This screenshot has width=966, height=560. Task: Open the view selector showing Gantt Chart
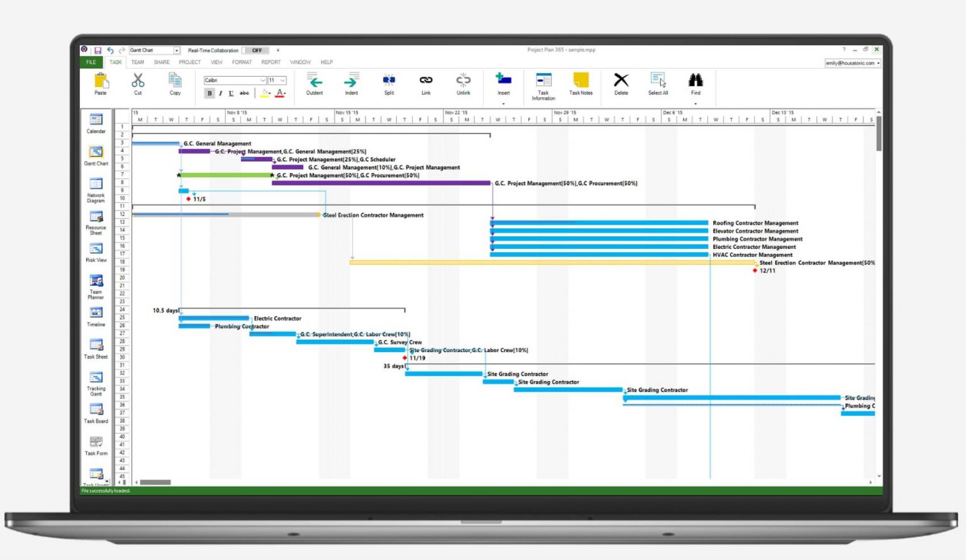(177, 50)
